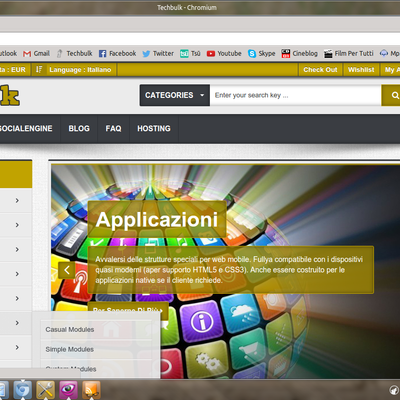The width and height of the screenshot is (400, 400).
Task: Click Per Saperne Di Più button
Action: (128, 308)
